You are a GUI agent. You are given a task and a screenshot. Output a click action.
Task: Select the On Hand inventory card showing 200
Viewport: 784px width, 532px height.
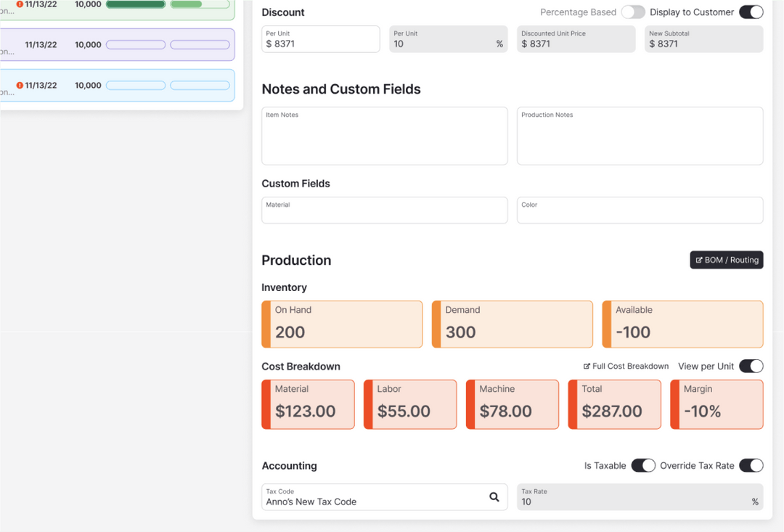341,324
